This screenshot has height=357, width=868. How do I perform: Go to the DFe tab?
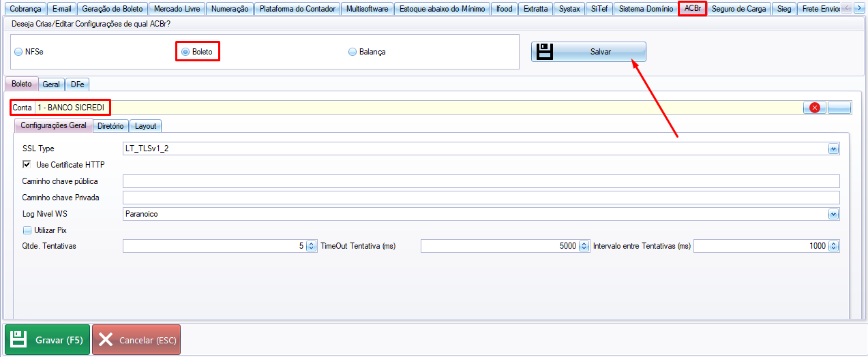pos(78,84)
